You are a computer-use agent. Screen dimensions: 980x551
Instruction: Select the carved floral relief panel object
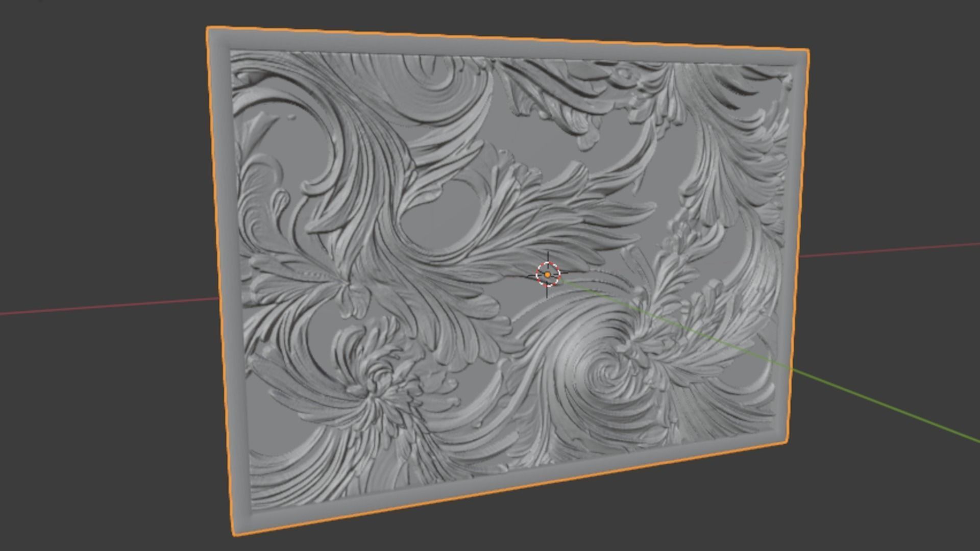coord(507,281)
